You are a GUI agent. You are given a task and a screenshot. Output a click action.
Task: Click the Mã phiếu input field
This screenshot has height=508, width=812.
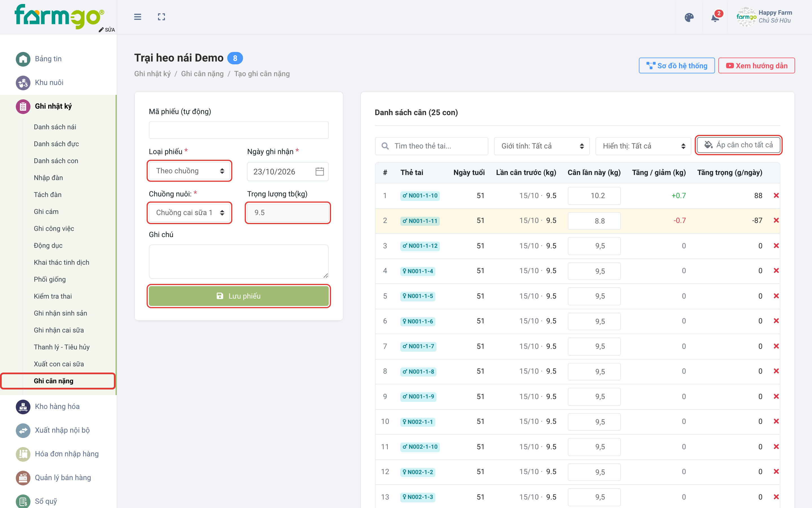pyautogui.click(x=239, y=130)
